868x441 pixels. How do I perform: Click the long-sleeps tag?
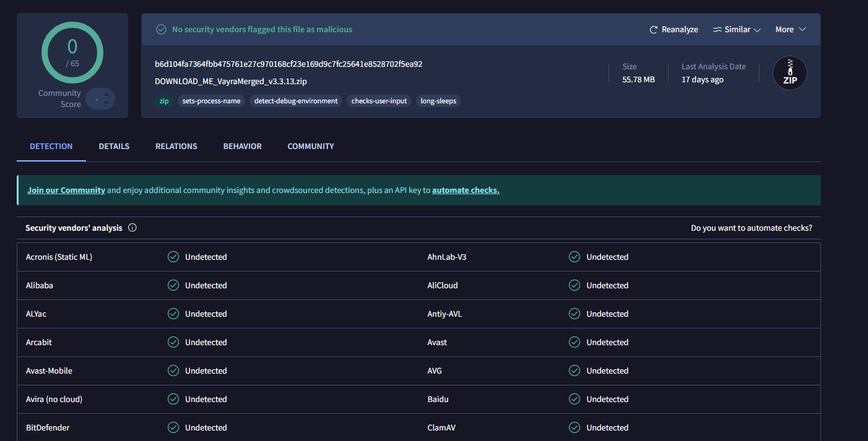click(x=438, y=101)
